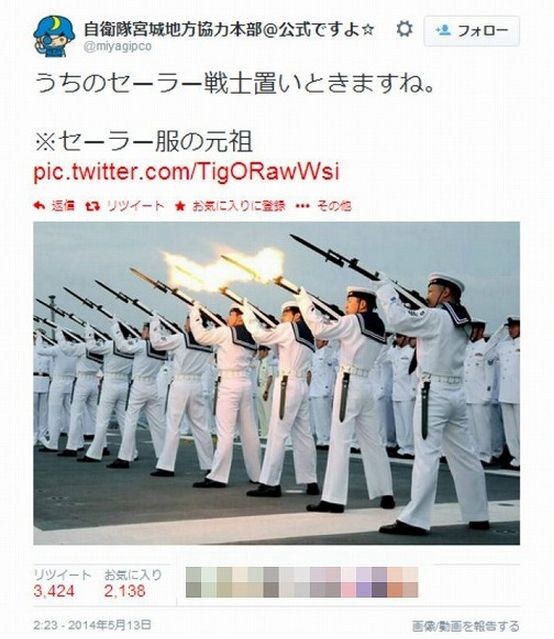Click the 返信 reply arrow icon
The height and width of the screenshot is (639, 554).
pos(39,206)
